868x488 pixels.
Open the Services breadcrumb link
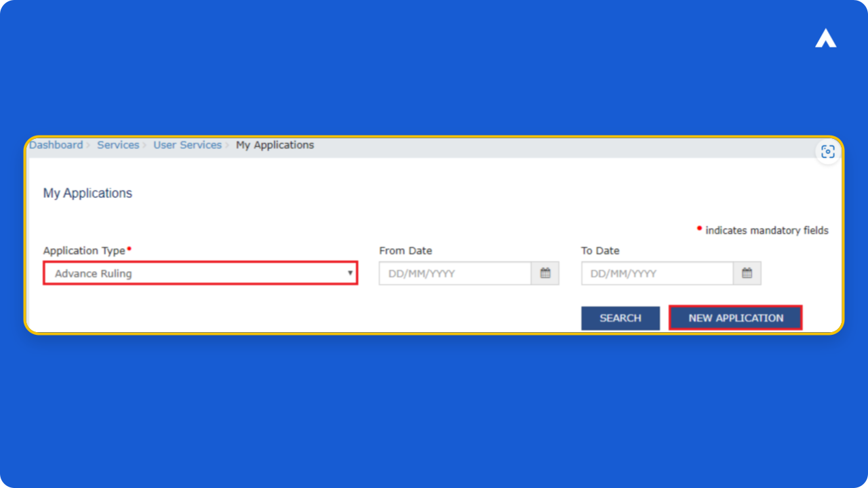point(118,145)
